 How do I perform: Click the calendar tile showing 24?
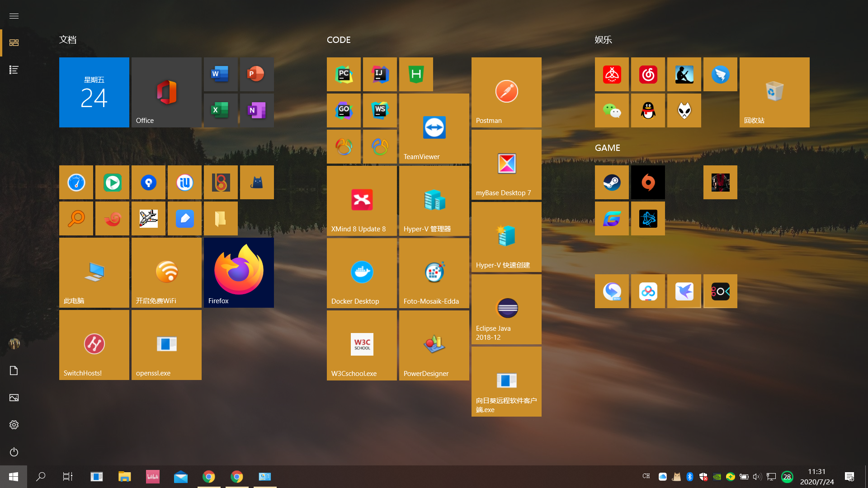(94, 92)
